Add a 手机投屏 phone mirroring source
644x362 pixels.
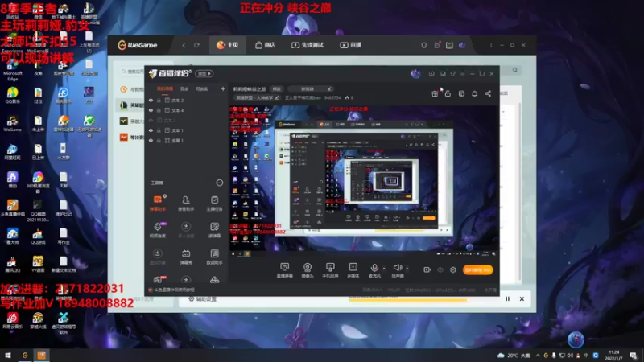click(x=330, y=270)
